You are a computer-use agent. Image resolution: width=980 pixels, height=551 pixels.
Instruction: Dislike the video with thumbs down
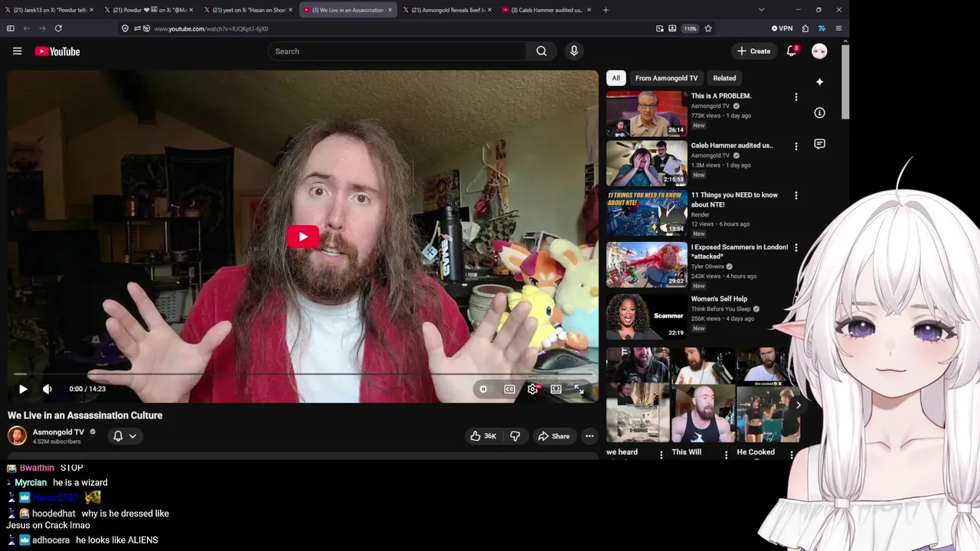(x=514, y=436)
